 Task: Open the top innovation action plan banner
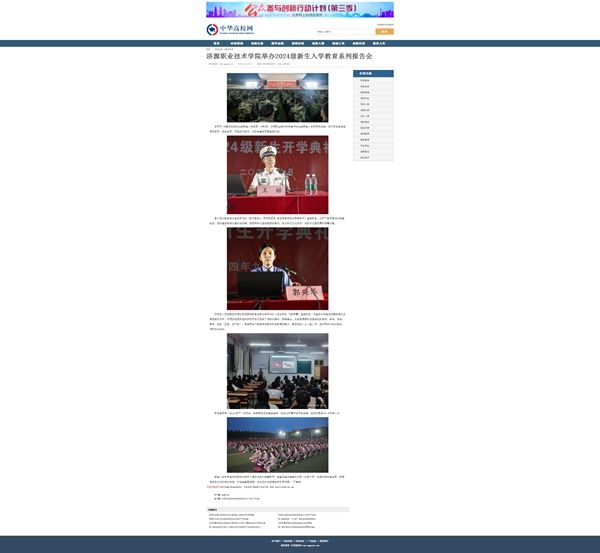tap(299, 10)
